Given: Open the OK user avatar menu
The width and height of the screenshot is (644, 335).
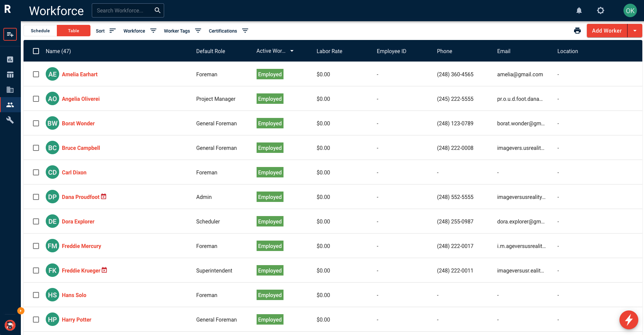Looking at the screenshot, I should point(630,10).
